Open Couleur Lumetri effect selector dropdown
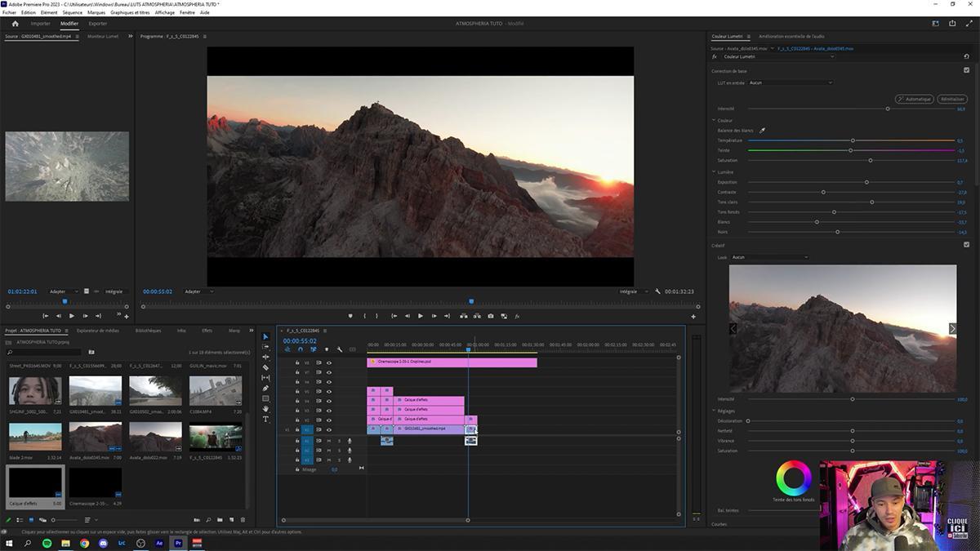 coord(778,56)
